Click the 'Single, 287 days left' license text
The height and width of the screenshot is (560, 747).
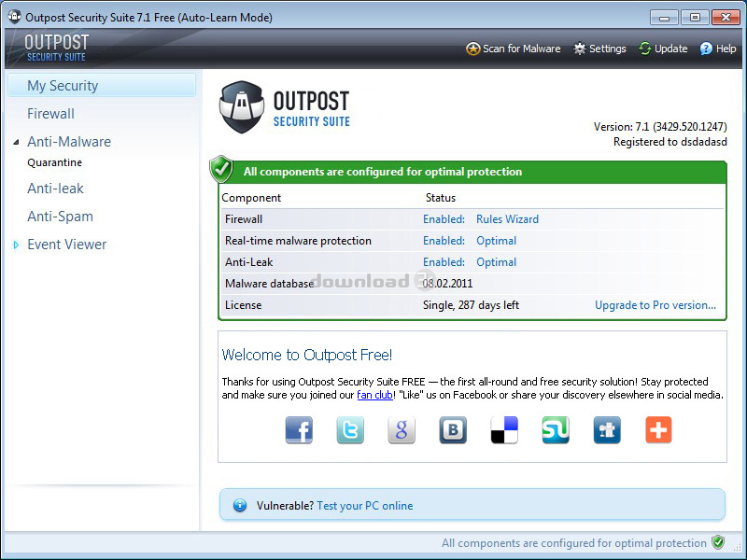pos(472,305)
